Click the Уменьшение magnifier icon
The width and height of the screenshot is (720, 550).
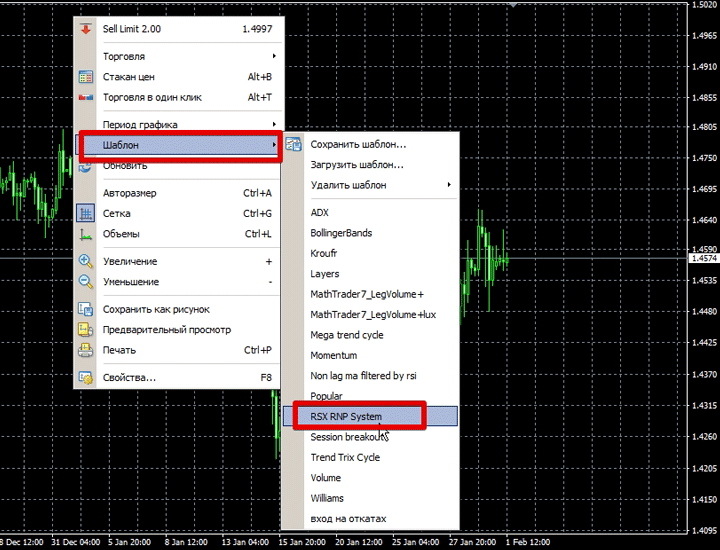click(x=86, y=282)
